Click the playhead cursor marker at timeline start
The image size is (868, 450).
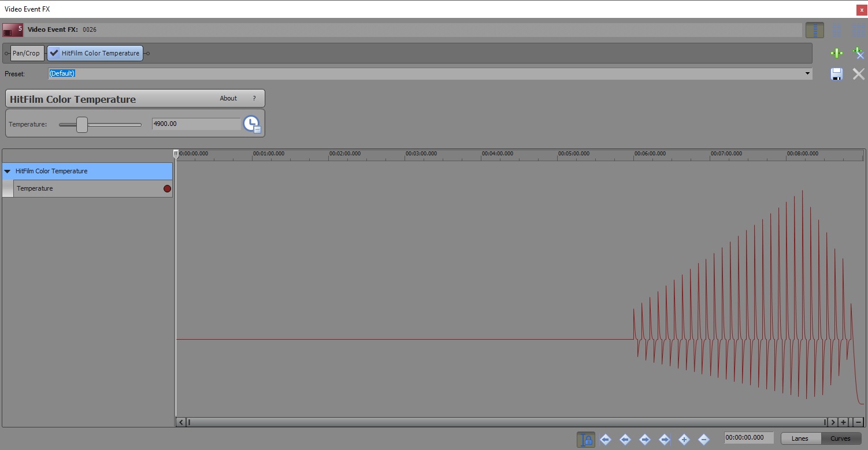(176, 154)
